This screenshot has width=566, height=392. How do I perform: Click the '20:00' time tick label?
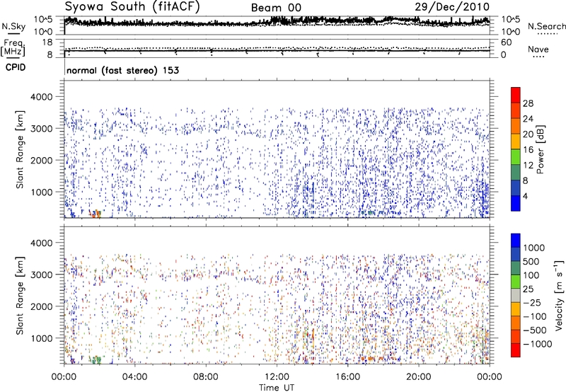418,377
